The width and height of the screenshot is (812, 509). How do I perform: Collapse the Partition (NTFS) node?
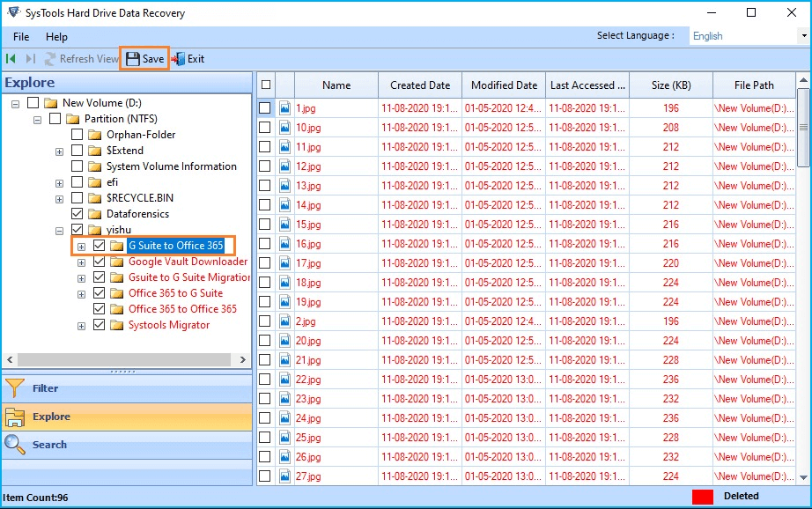pyautogui.click(x=37, y=120)
